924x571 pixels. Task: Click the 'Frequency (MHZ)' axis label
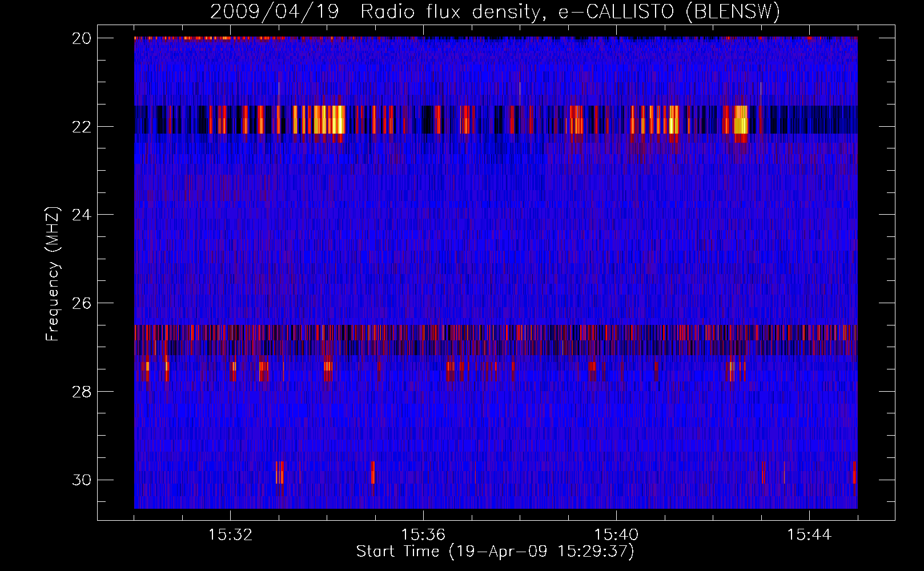point(53,274)
